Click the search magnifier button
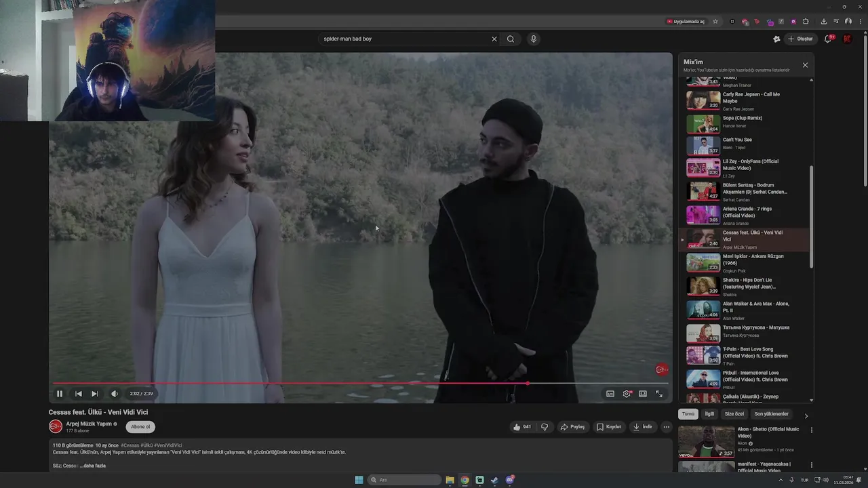Image resolution: width=868 pixels, height=488 pixels. pyautogui.click(x=511, y=39)
